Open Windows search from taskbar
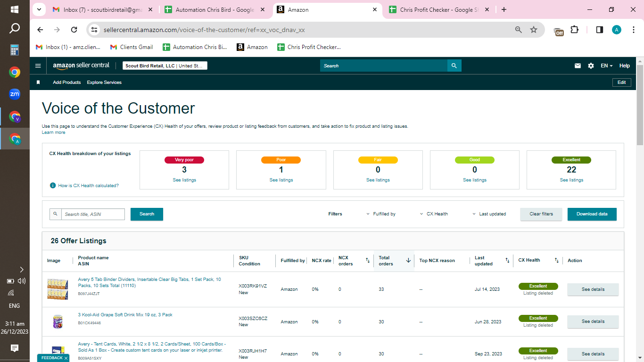 pyautogui.click(x=15, y=29)
